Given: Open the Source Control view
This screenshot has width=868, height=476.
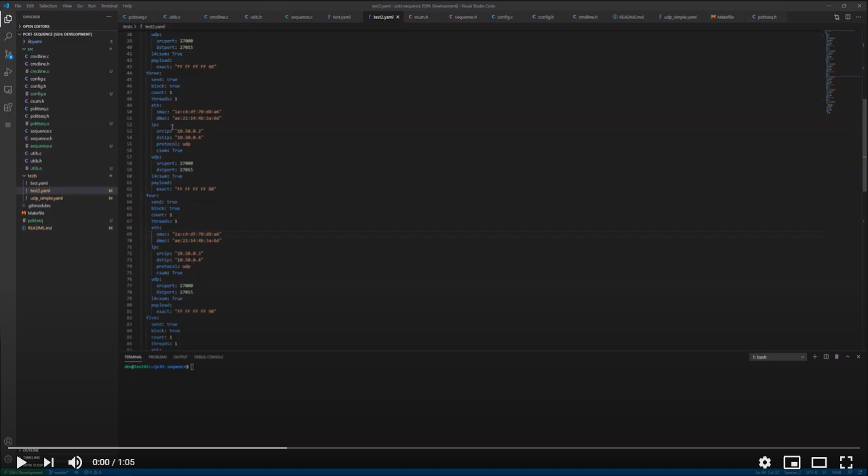Looking at the screenshot, I should tap(8, 54).
